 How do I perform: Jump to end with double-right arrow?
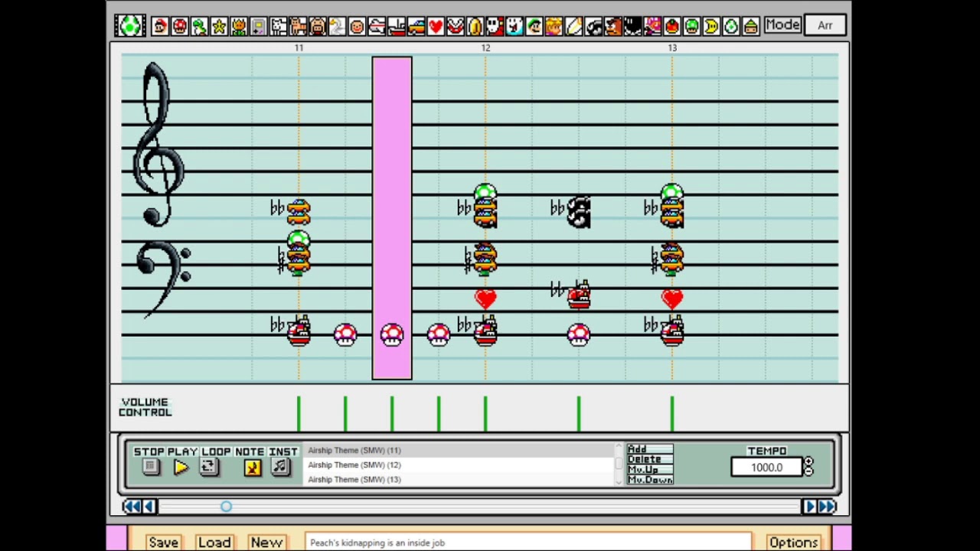pos(827,506)
